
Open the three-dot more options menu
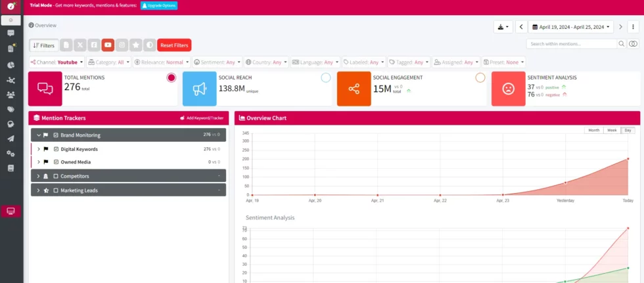(633, 27)
